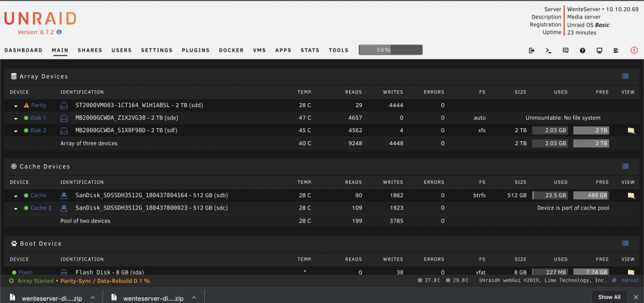Expand the Disk 1 row dropdown arrow
The image size is (644, 303).
[x=15, y=119]
